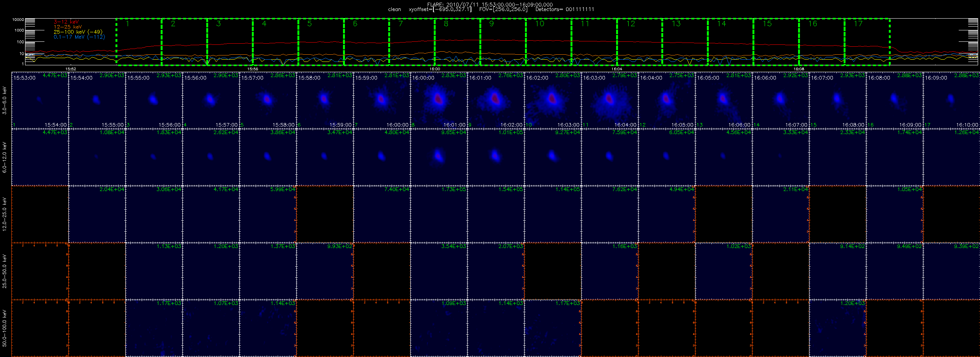
Task: Click the blue 0.1-17 MeV (-112) legend entry
Action: pyautogui.click(x=79, y=37)
